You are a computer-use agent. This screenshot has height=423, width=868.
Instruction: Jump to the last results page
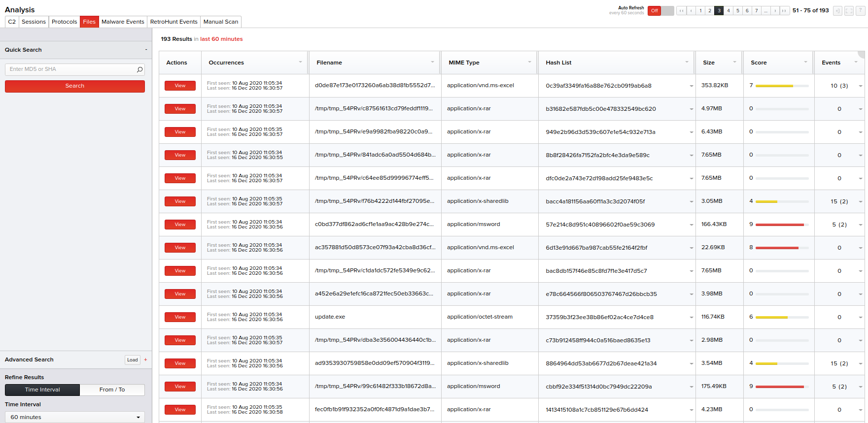[784, 10]
